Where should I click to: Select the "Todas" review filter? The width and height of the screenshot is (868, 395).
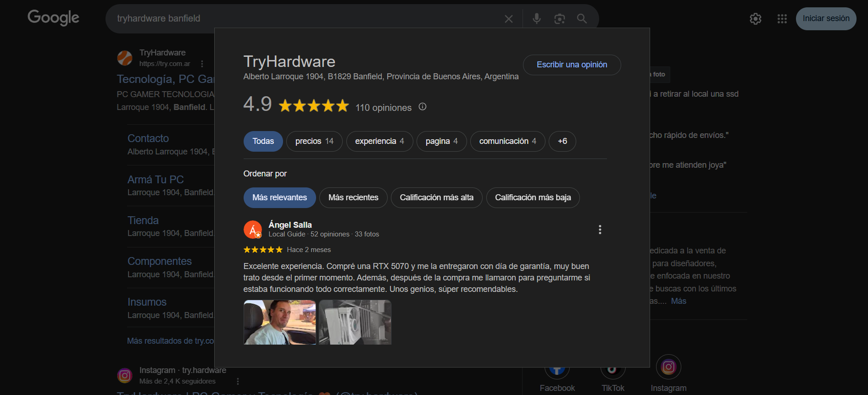263,141
